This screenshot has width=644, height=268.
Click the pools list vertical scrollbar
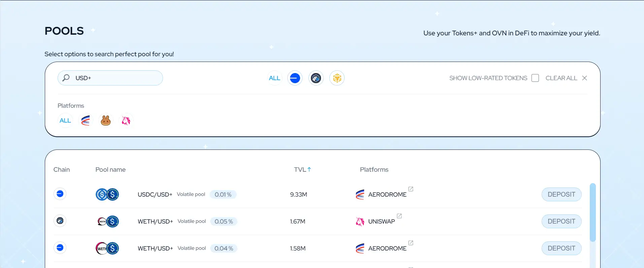pyautogui.click(x=592, y=212)
